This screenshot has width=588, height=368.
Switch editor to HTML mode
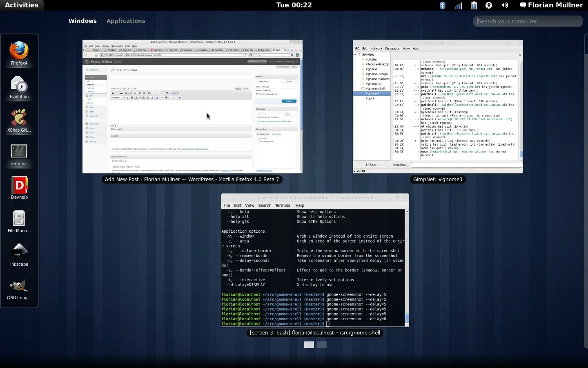click(246, 89)
